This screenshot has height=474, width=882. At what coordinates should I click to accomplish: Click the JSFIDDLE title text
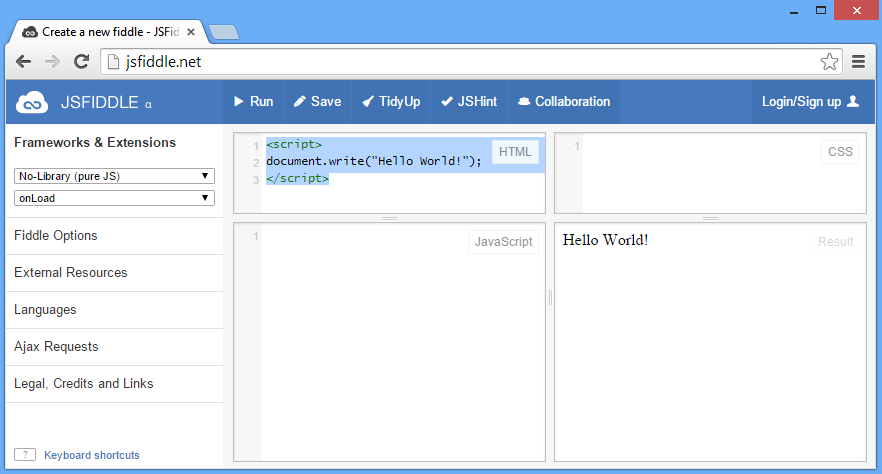pos(100,102)
